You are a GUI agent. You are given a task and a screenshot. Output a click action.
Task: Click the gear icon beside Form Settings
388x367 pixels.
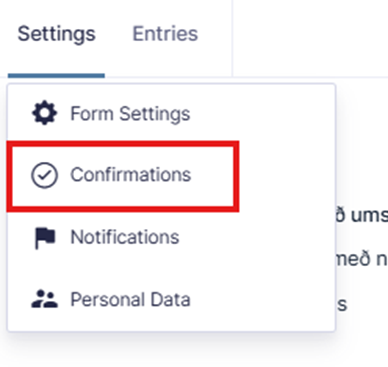pos(44,114)
